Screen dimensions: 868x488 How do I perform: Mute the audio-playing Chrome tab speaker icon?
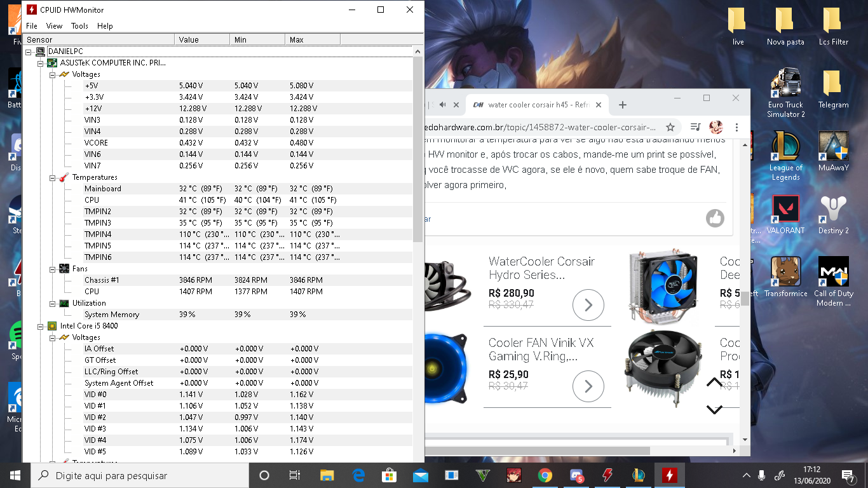(x=442, y=105)
